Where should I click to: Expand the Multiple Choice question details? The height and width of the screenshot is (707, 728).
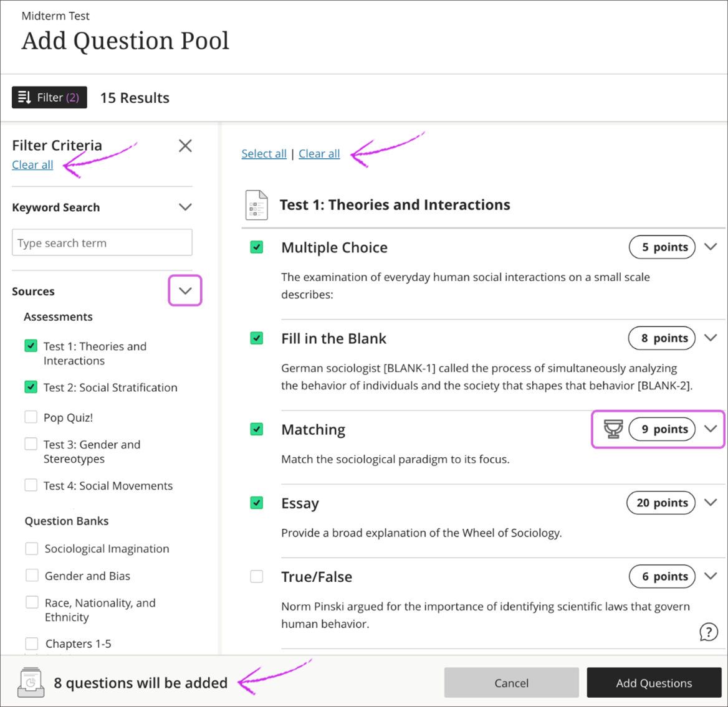coord(711,247)
